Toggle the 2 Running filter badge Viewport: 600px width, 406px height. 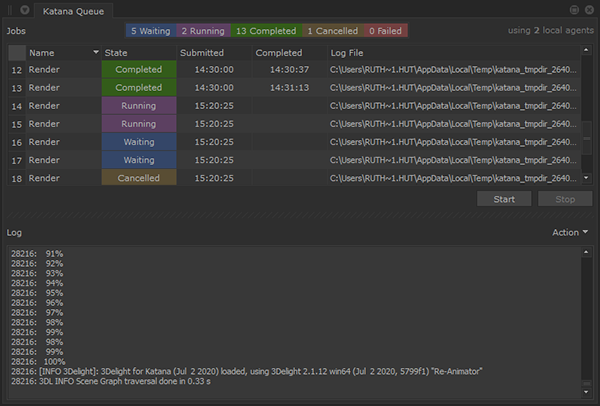click(203, 31)
